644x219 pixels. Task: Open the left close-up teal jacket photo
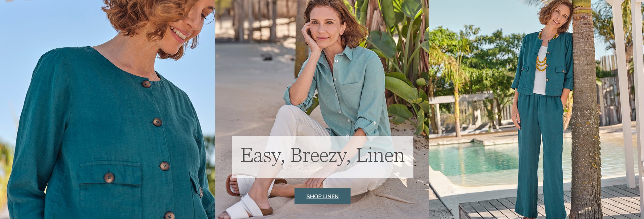pyautogui.click(x=107, y=109)
